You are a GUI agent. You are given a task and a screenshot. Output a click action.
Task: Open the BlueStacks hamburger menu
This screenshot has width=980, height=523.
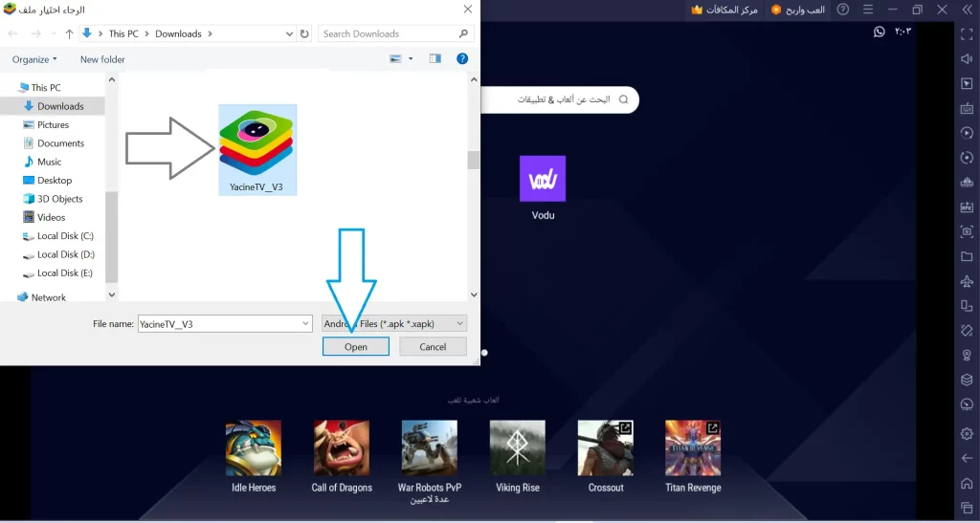(x=867, y=10)
